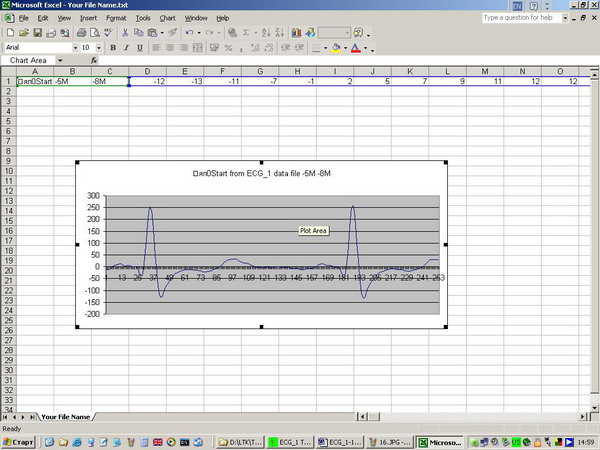This screenshot has width=600, height=450.
Task: Open the Edit menu
Action: 42,18
